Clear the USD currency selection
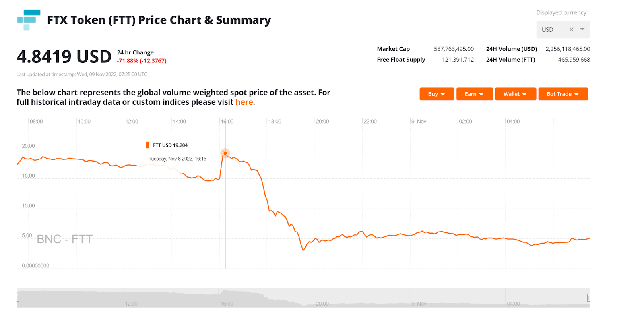644x323 pixels. pos(571,29)
